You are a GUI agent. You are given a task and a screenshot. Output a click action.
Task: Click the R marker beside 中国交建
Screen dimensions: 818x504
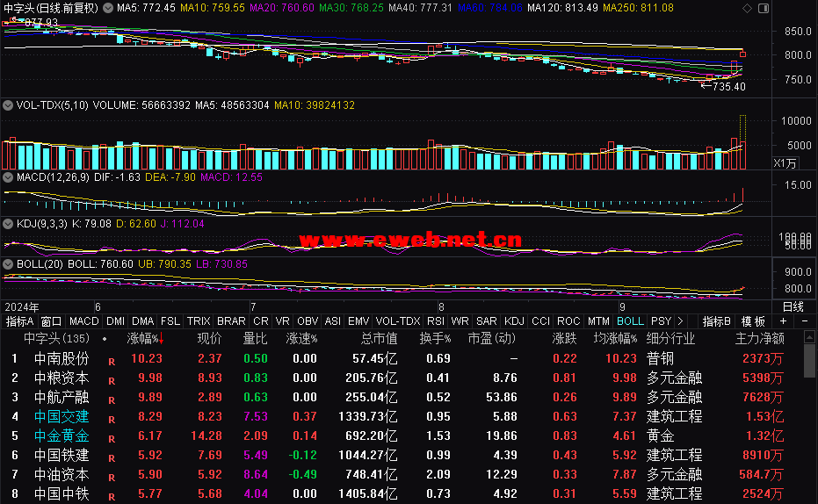[112, 419]
